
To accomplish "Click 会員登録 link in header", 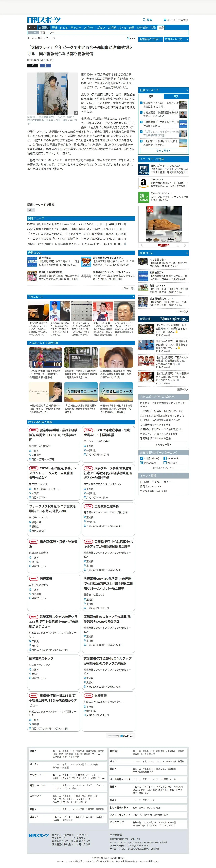I will click(x=183, y=20).
